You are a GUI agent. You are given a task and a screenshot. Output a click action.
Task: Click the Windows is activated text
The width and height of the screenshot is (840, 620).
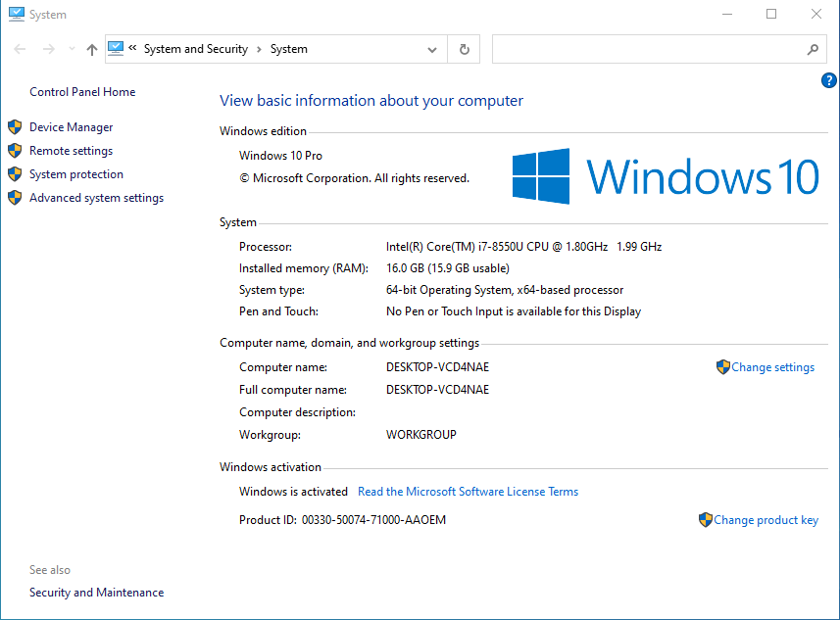click(293, 492)
